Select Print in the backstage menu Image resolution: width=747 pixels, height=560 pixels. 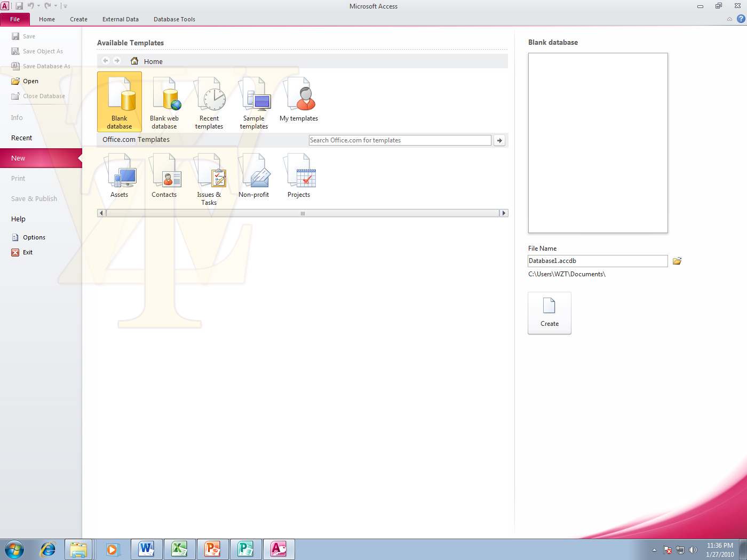(41, 178)
